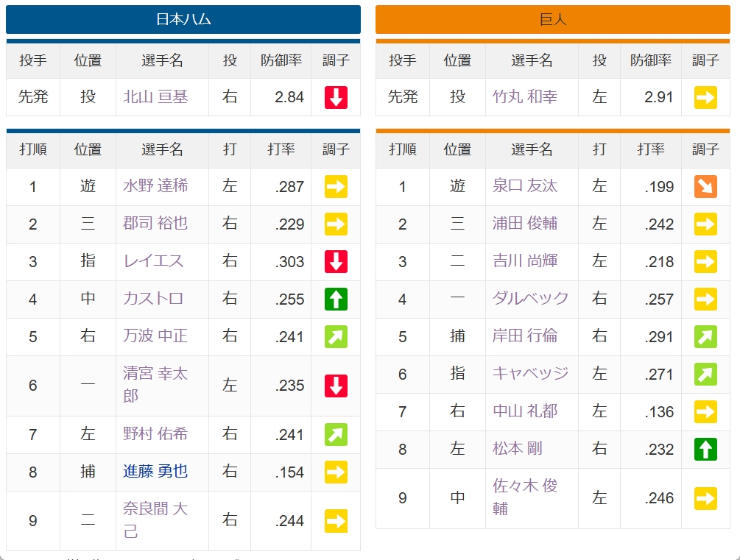The height and width of the screenshot is (560, 740).
Task: Click the 巨人 team header
Action: pos(553,19)
